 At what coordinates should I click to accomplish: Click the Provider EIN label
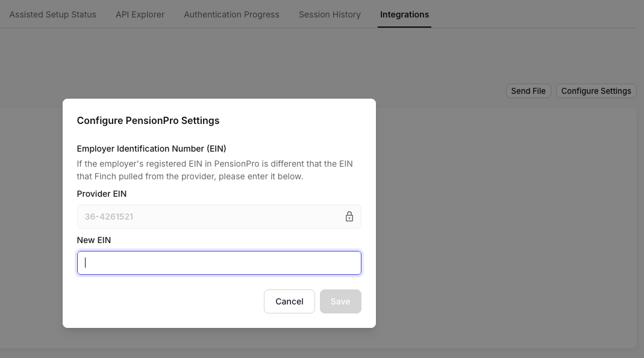point(101,194)
